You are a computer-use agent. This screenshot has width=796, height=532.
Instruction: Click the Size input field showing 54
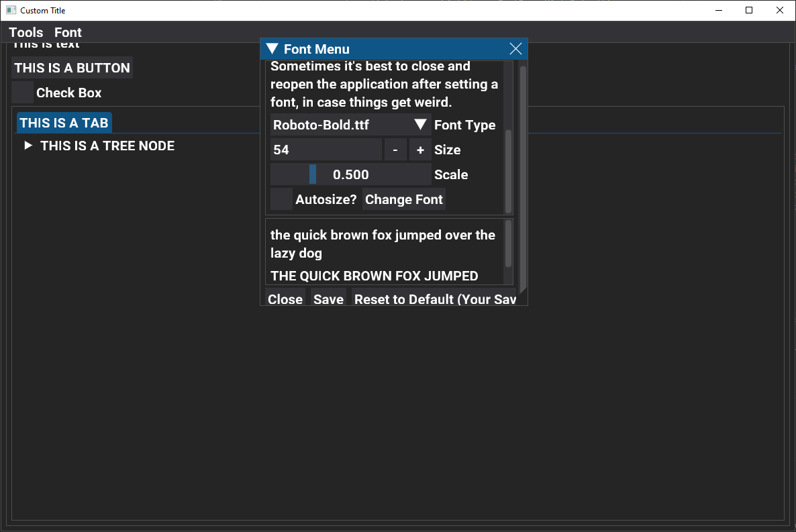(326, 149)
